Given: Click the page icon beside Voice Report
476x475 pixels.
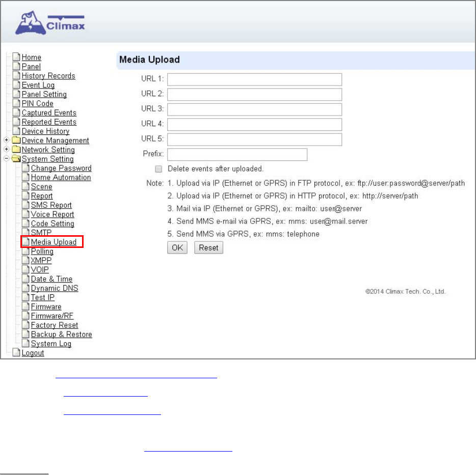Looking at the screenshot, I should [26, 214].
